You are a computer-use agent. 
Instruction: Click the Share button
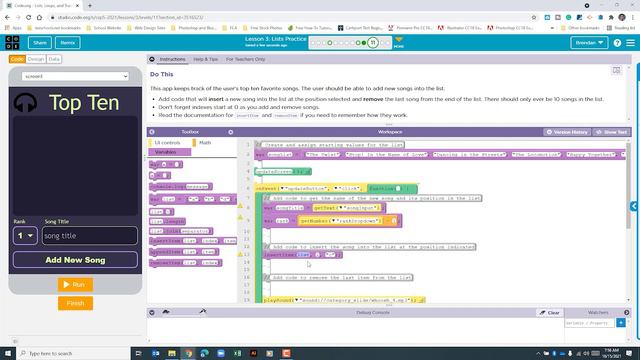(x=40, y=42)
